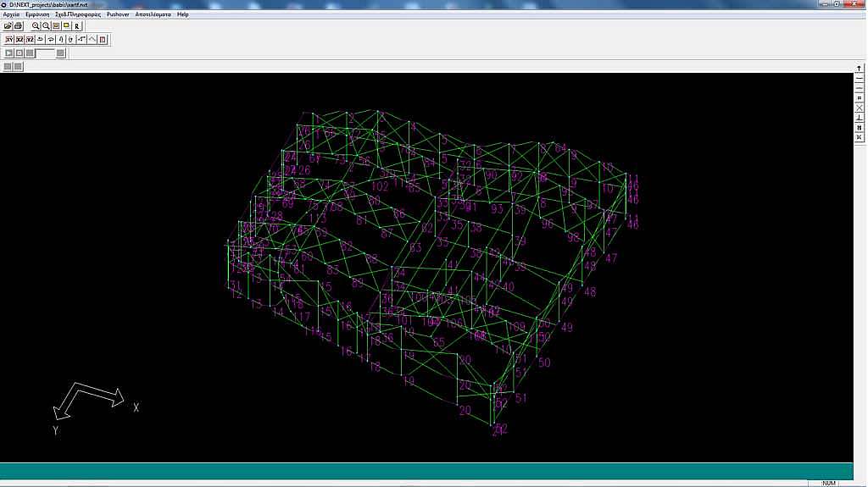Select the YZ plane view button
This screenshot has width=868, height=487.
29,40
